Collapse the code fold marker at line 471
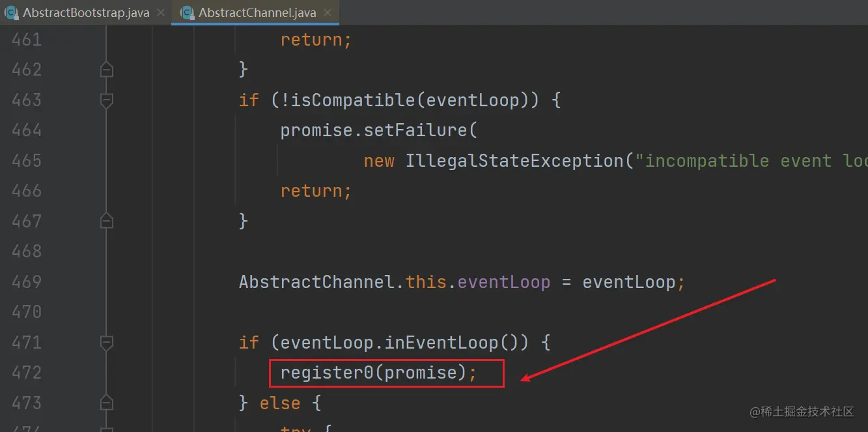This screenshot has width=868, height=432. (x=107, y=343)
